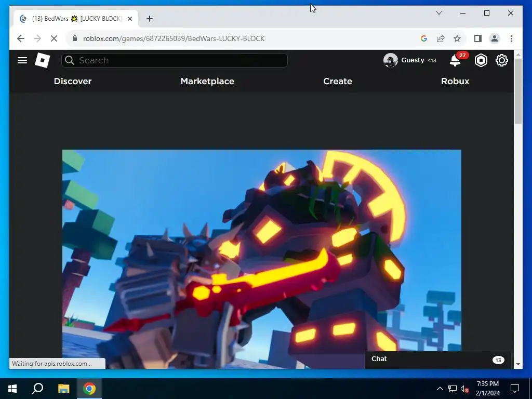Click the muted volume tray icon
Image resolution: width=532 pixels, height=399 pixels.
point(464,389)
